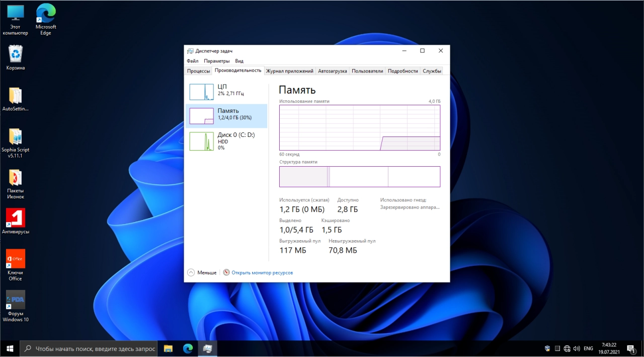Select the Память performance item
644x357 pixels.
pos(226,116)
